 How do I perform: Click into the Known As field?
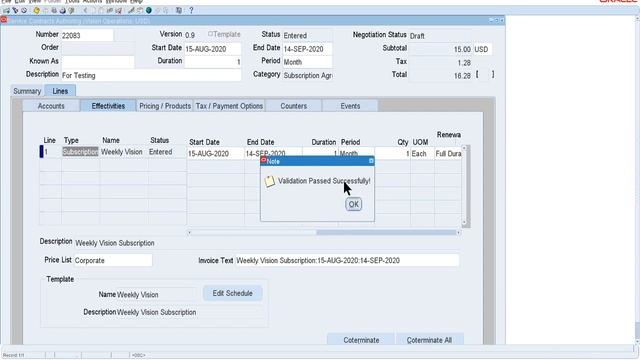click(x=98, y=62)
